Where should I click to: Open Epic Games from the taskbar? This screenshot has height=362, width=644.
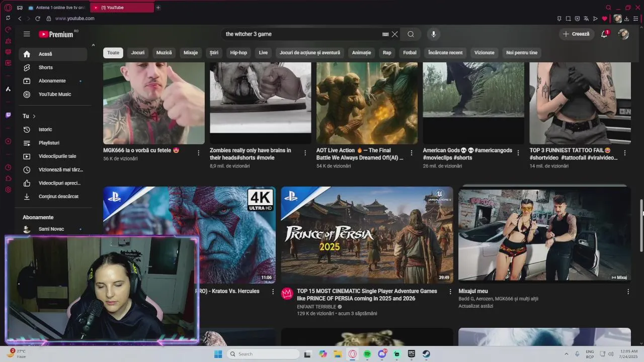pos(411,354)
